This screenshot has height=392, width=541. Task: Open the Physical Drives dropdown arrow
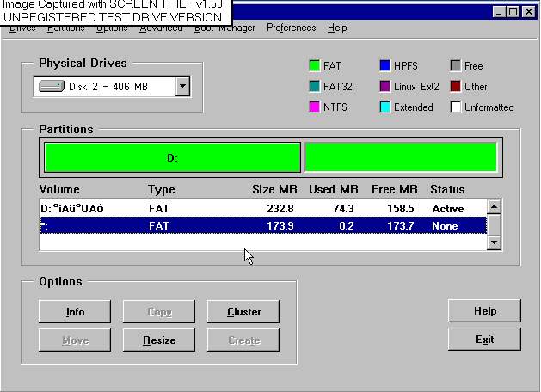tap(181, 86)
